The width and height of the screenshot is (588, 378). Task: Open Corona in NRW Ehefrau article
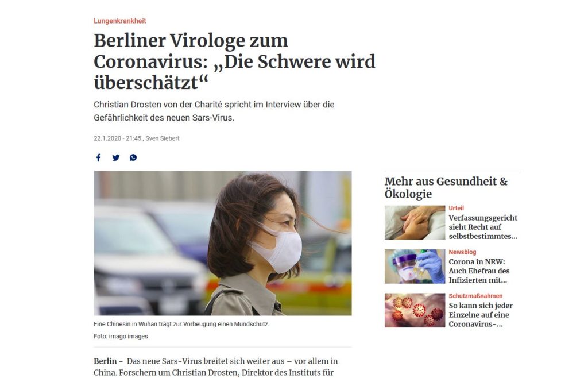click(479, 271)
